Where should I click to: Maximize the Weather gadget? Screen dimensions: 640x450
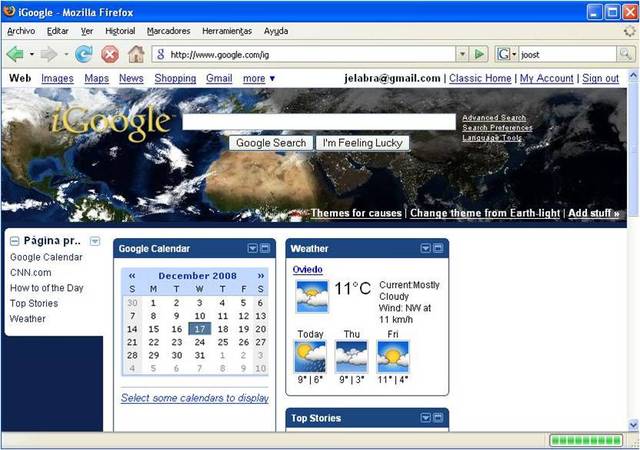pyautogui.click(x=438, y=248)
